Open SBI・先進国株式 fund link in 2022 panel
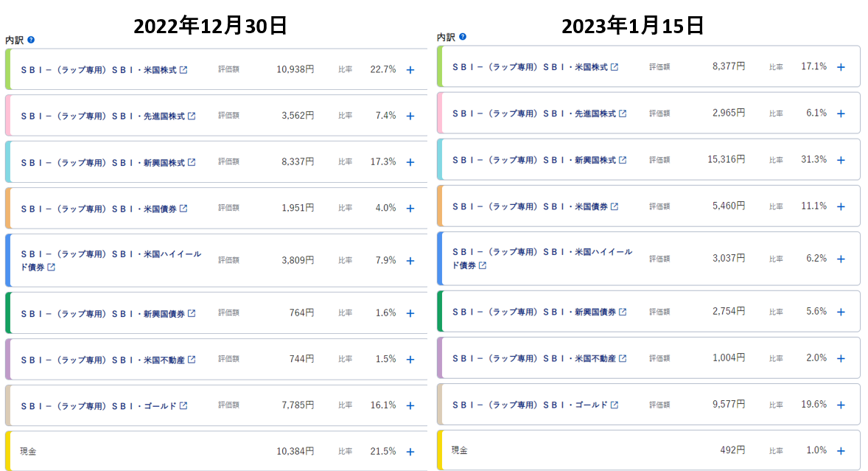 click(103, 116)
